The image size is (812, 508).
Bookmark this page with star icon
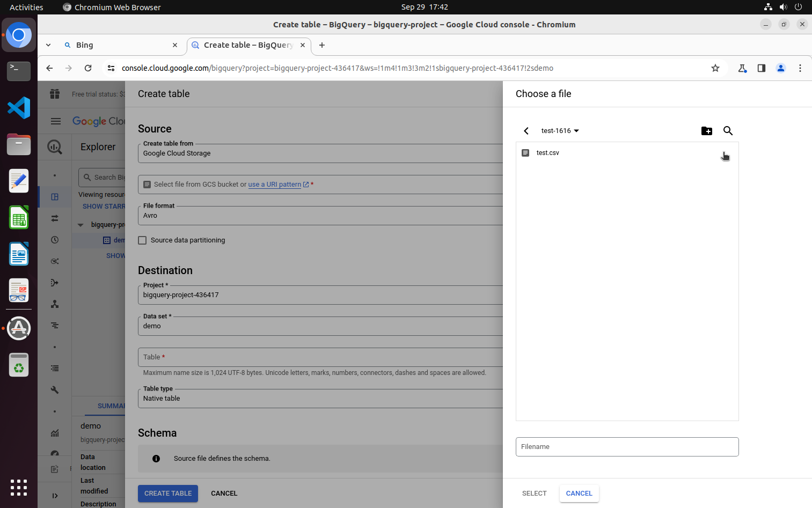(715, 68)
